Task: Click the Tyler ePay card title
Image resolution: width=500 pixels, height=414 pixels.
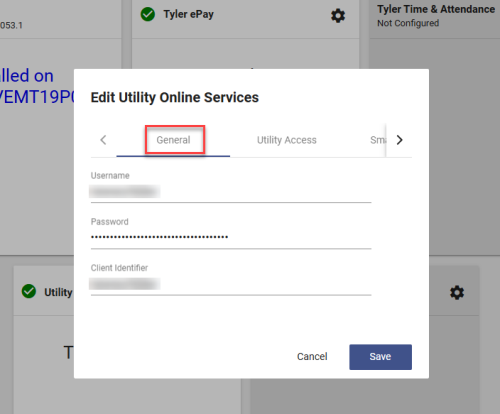Action: [x=188, y=14]
